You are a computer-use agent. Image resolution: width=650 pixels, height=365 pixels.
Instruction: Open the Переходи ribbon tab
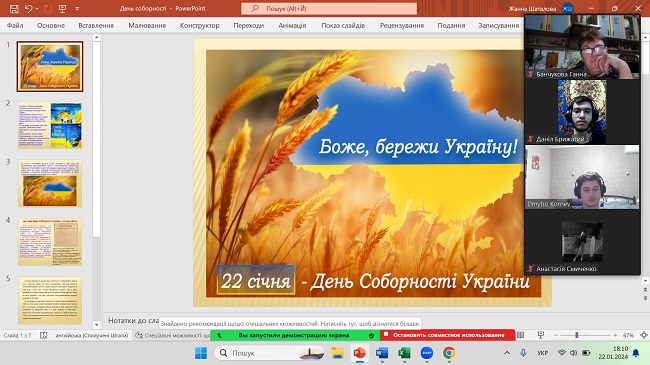[x=249, y=25]
